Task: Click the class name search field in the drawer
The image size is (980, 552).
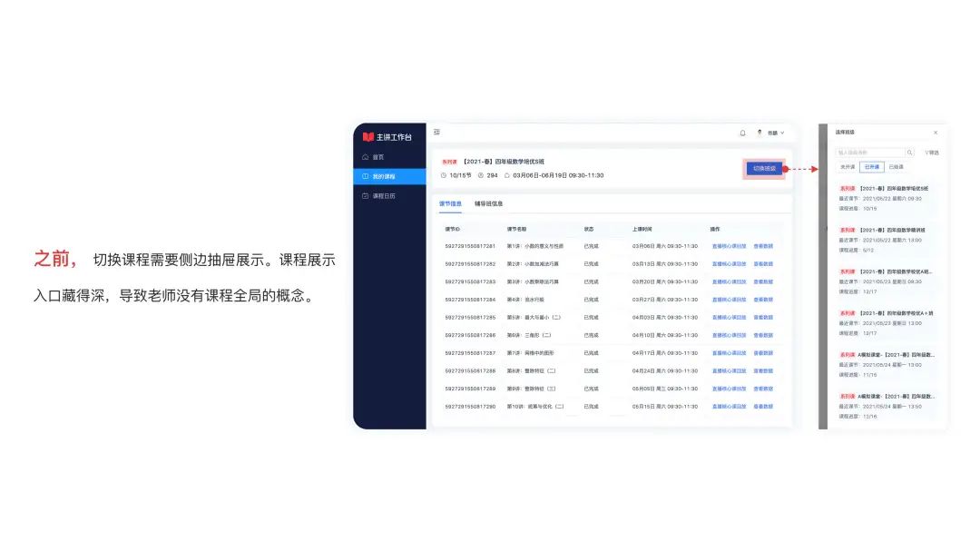Action: [870, 153]
